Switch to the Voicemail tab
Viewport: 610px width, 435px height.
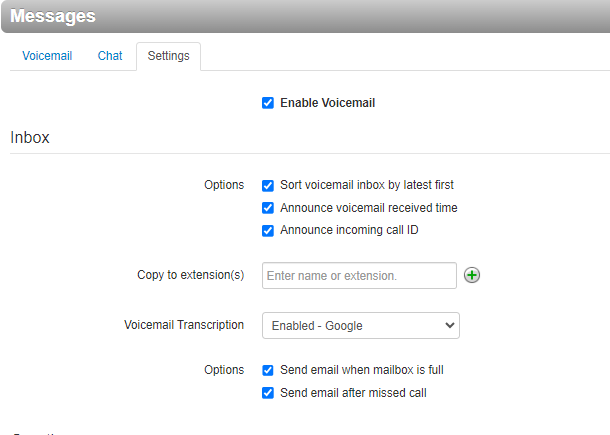click(47, 56)
